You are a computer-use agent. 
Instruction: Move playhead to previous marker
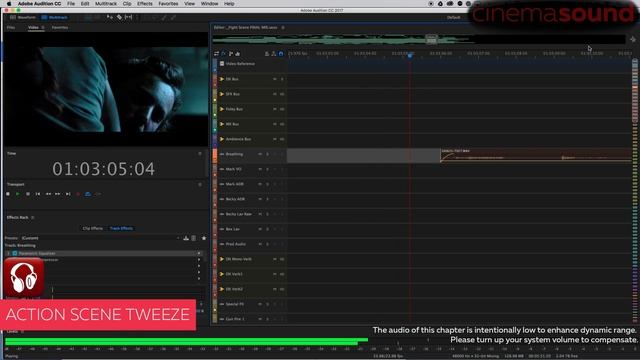[x=38, y=194]
